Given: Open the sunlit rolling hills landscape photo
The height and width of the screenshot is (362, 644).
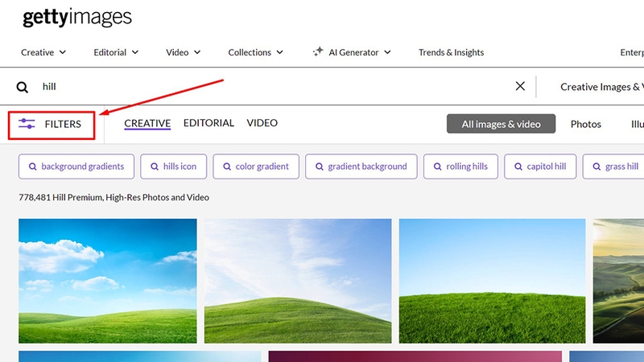Looking at the screenshot, I should point(618,281).
